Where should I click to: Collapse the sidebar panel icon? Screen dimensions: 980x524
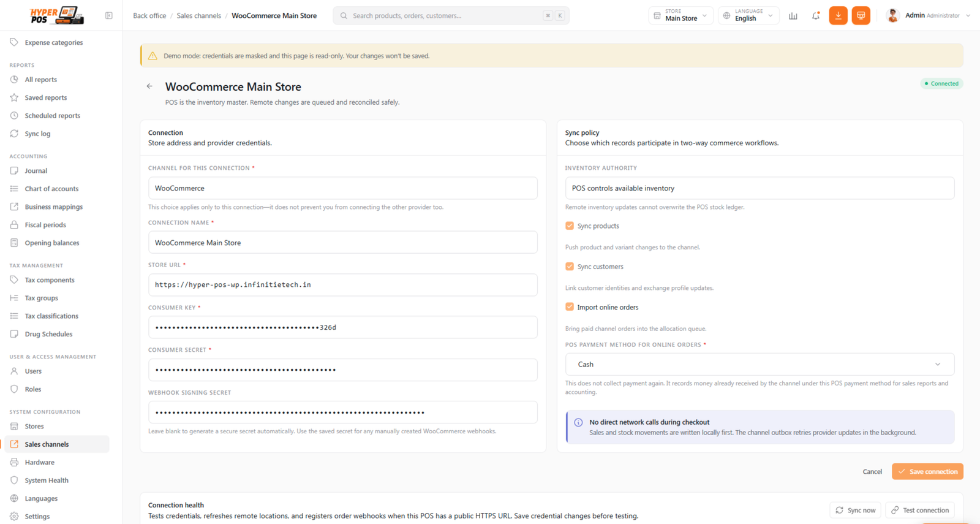[x=109, y=15]
